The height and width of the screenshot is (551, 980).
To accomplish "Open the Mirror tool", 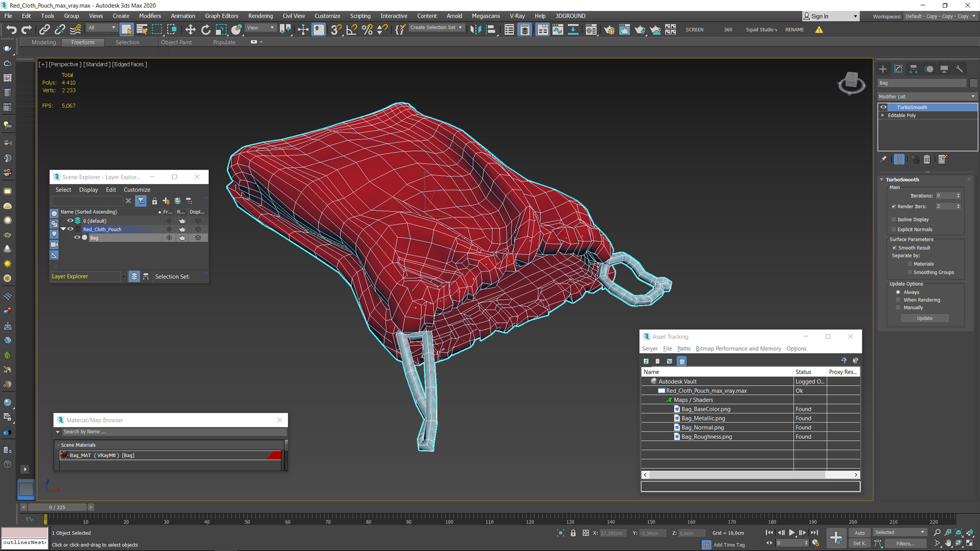I will tap(475, 30).
